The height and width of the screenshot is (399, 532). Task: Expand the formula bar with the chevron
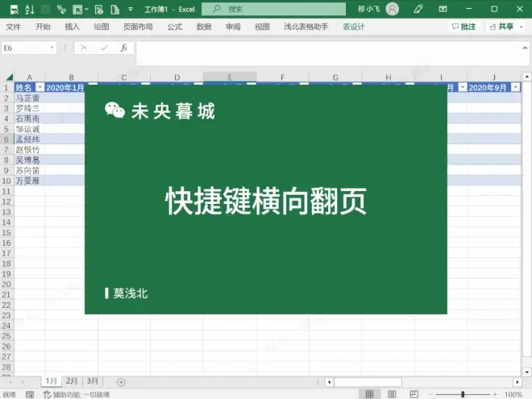coord(525,48)
